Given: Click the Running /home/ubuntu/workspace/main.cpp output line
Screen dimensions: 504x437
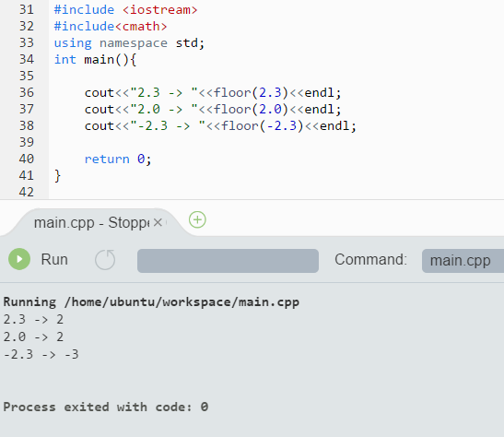Looking at the screenshot, I should coord(151,302).
